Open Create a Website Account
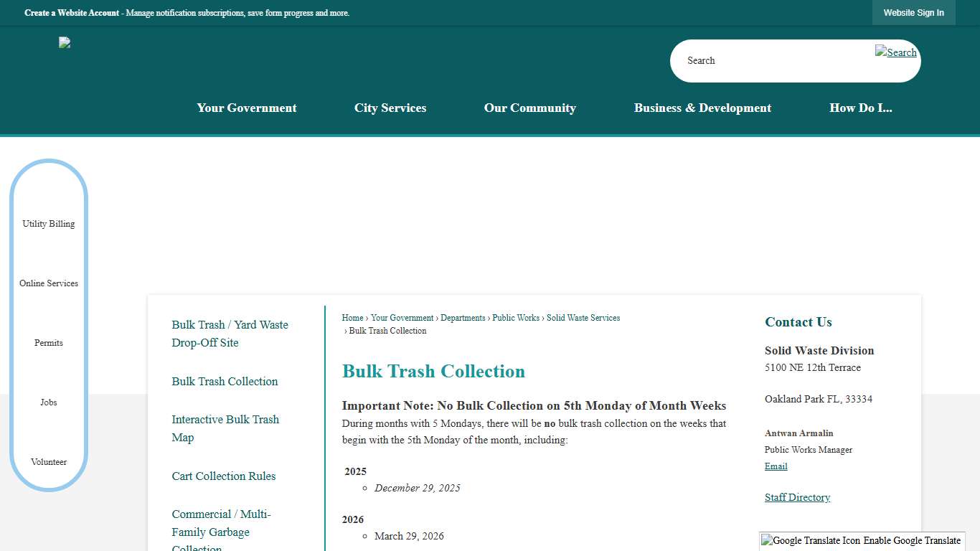Image resolution: width=980 pixels, height=551 pixels. (71, 13)
